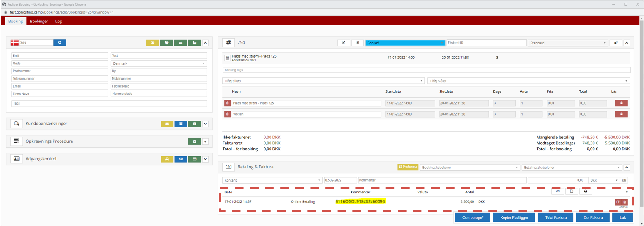Click the yellow Proforma button
This screenshot has width=644, height=226.
(408, 167)
